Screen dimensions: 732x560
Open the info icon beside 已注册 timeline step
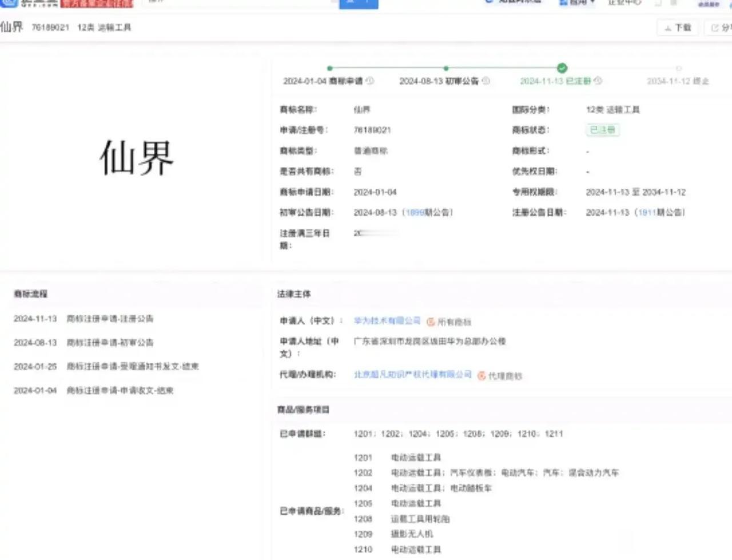[598, 81]
